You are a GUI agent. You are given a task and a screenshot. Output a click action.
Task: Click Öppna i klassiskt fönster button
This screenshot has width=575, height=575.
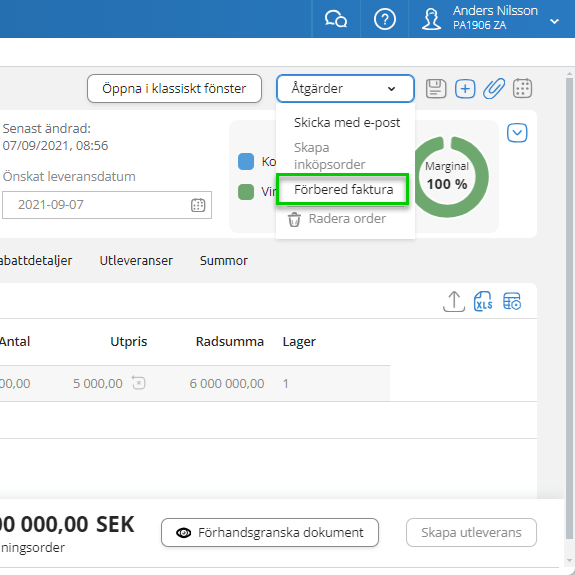tap(174, 88)
